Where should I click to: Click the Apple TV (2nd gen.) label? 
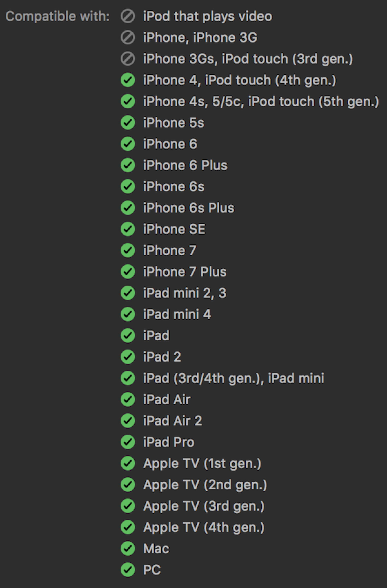[x=205, y=485]
